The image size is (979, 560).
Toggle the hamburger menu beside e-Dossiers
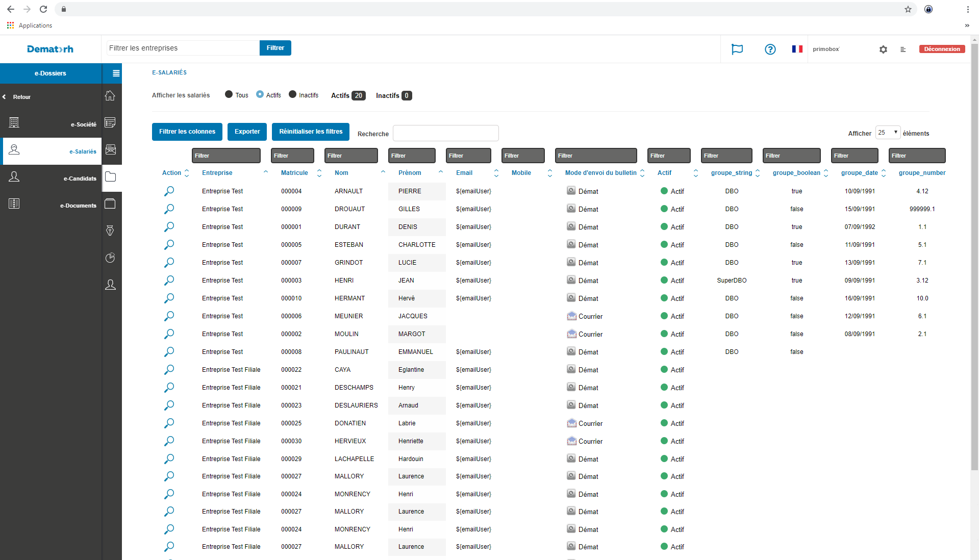point(116,73)
